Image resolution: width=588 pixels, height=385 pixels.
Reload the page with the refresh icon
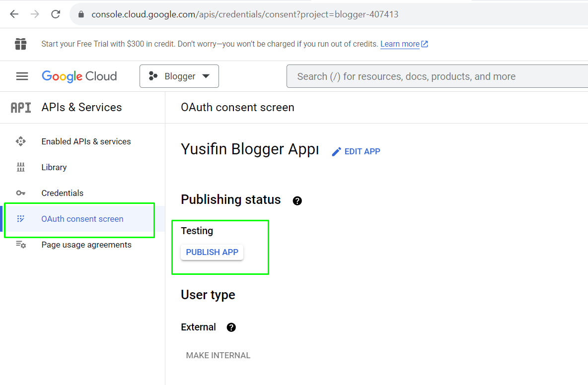tap(56, 14)
